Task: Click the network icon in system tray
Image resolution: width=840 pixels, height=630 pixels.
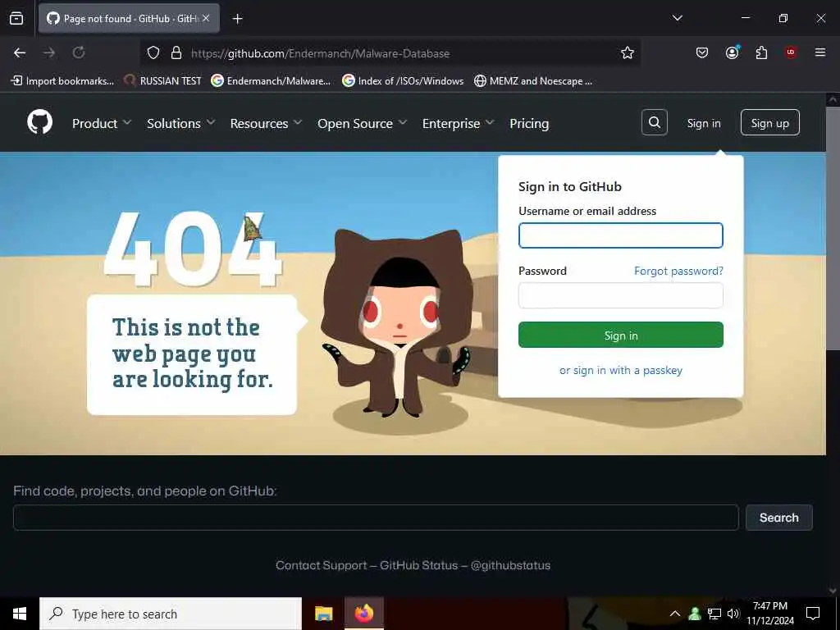Action: (x=714, y=614)
